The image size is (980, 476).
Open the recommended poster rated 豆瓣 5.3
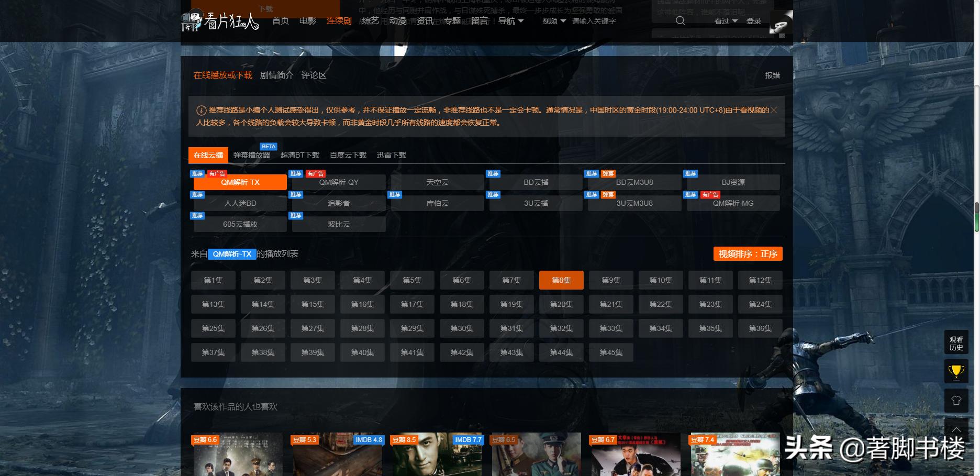coord(338,455)
